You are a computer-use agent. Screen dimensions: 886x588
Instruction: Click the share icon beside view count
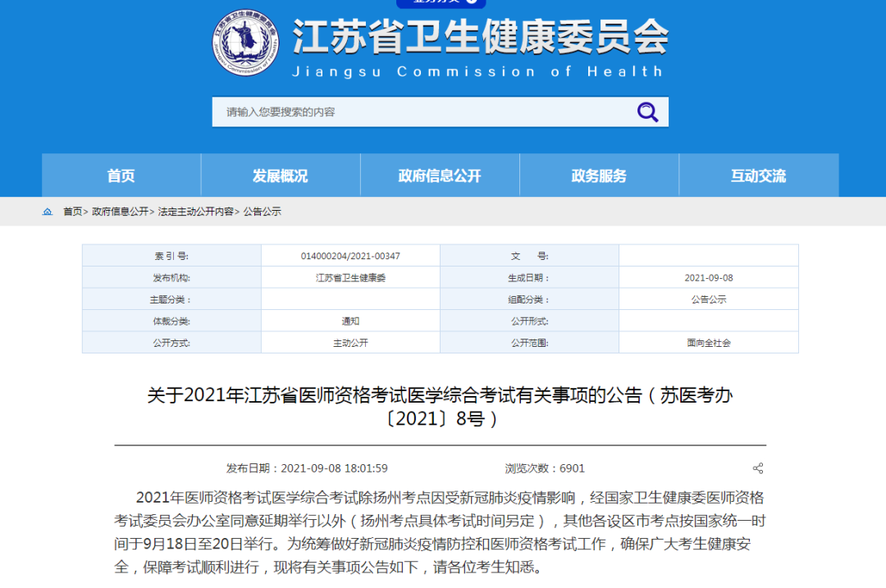[x=758, y=468]
